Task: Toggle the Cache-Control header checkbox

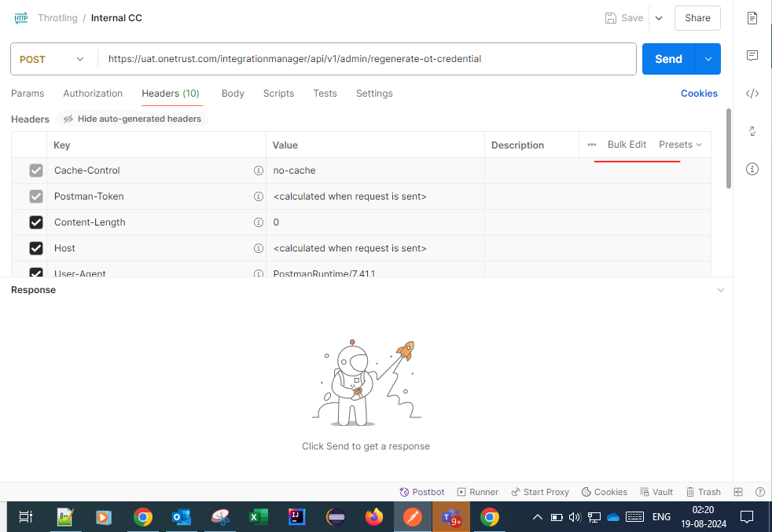Action: coord(36,171)
